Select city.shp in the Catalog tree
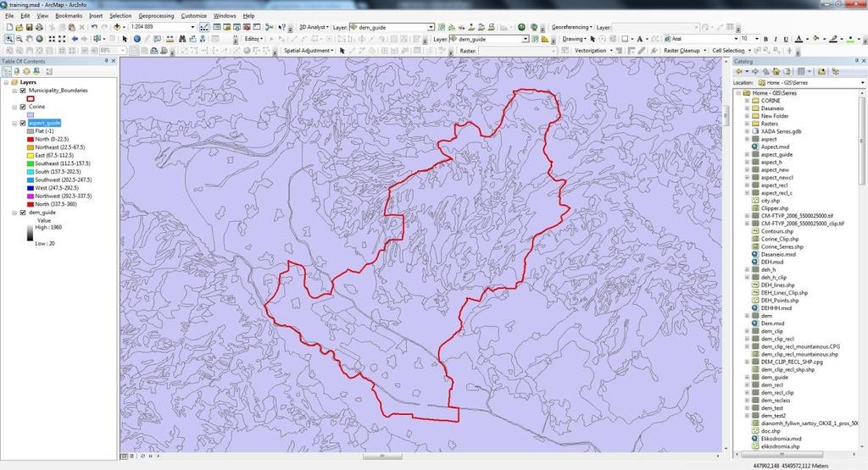Screen dimensions: 868x470 (x=770, y=201)
